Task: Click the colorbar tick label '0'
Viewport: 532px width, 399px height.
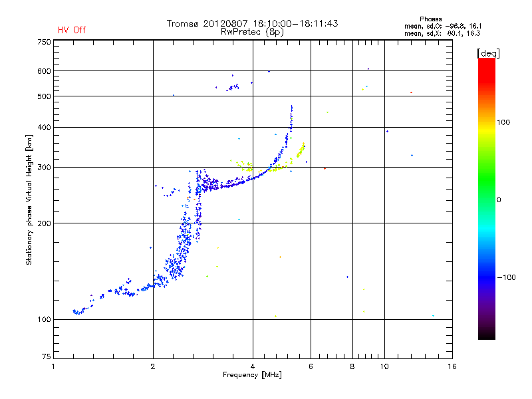Action: point(499,200)
